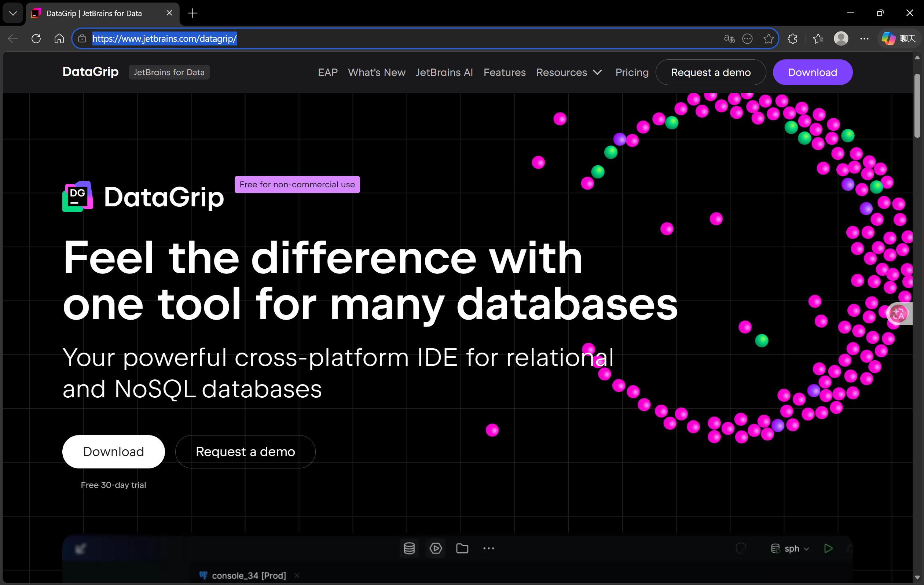Open the browser tab list chevron
The height and width of the screenshot is (585, 924).
tap(13, 14)
